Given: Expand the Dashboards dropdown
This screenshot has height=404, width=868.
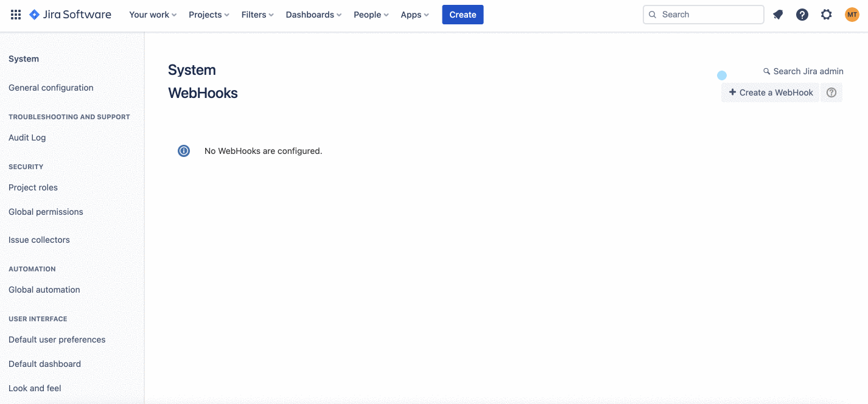Looking at the screenshot, I should pyautogui.click(x=313, y=15).
